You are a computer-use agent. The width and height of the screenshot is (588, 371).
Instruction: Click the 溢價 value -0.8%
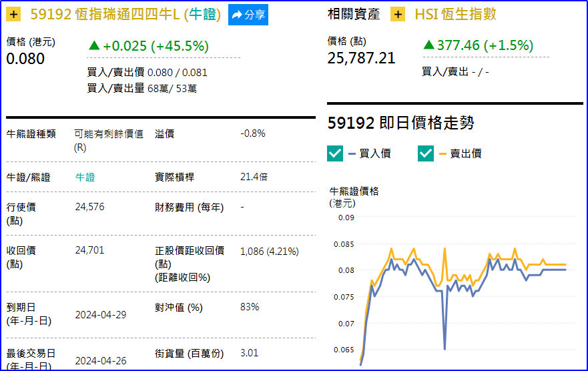(x=253, y=133)
